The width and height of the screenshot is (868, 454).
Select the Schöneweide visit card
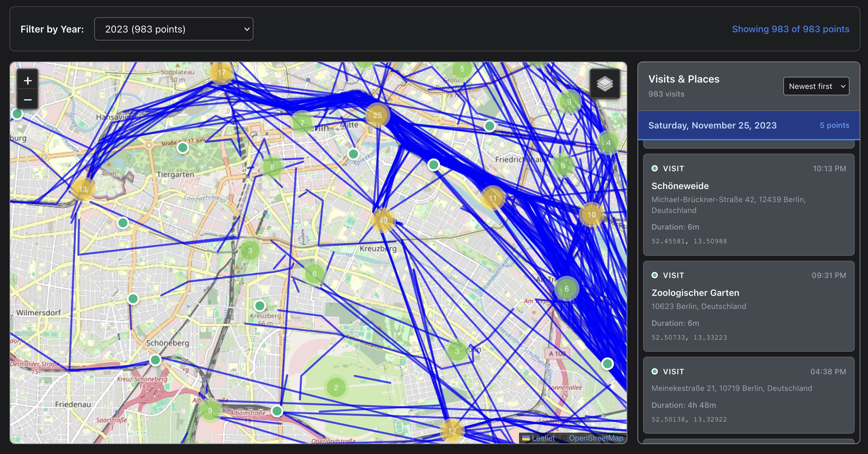pyautogui.click(x=748, y=204)
